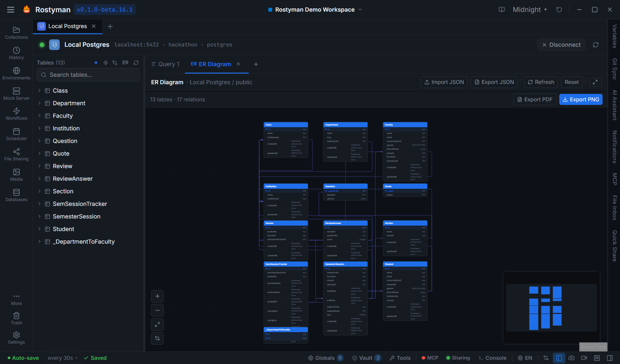Click the lightning bolt icon in Tables header
The image size is (620, 364).
[x=106, y=63]
